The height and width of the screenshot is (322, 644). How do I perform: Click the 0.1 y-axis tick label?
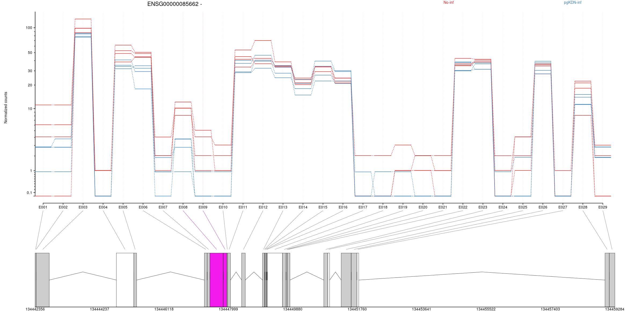point(29,193)
